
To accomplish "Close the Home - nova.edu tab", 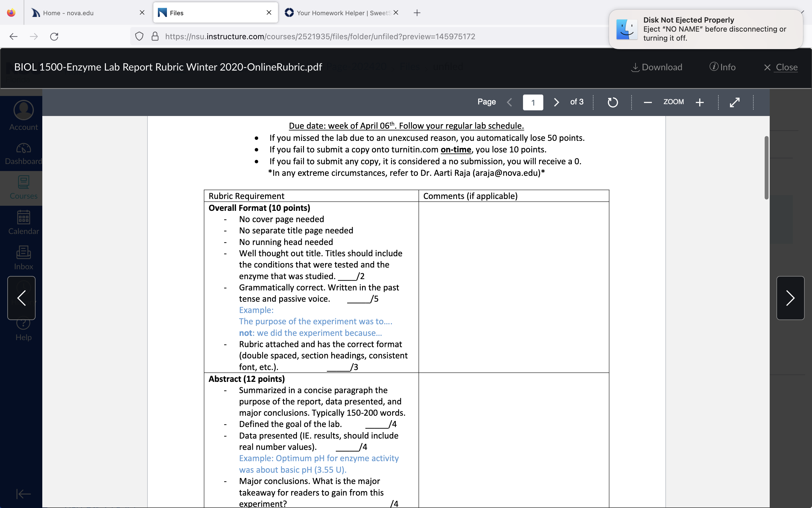I will (x=142, y=12).
